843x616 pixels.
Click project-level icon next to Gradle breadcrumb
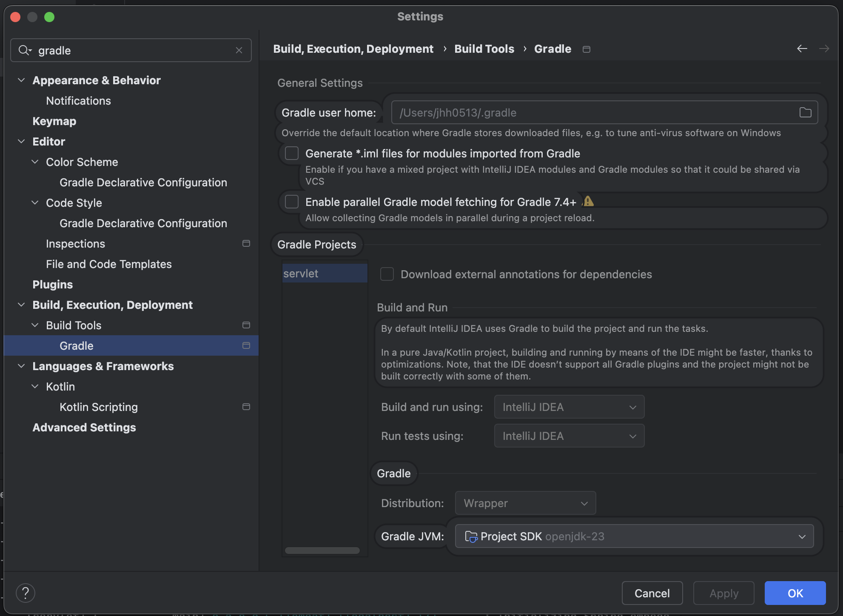(x=587, y=49)
